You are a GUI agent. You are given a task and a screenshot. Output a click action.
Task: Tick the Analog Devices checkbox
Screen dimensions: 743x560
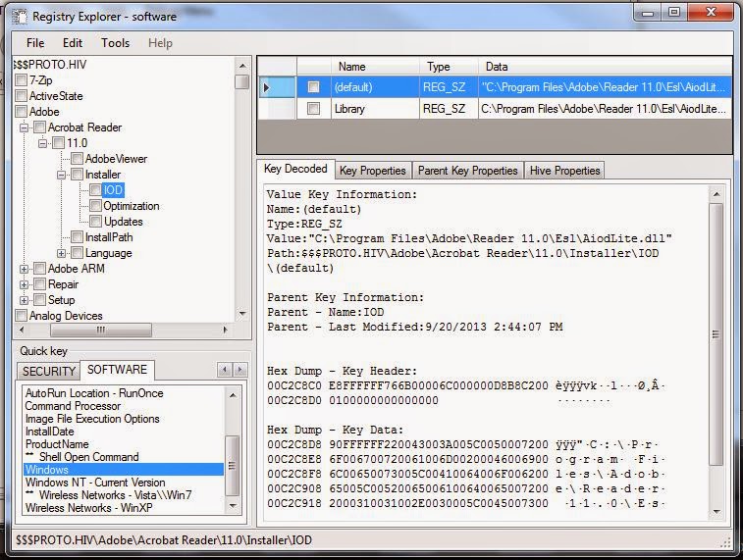pos(21,315)
